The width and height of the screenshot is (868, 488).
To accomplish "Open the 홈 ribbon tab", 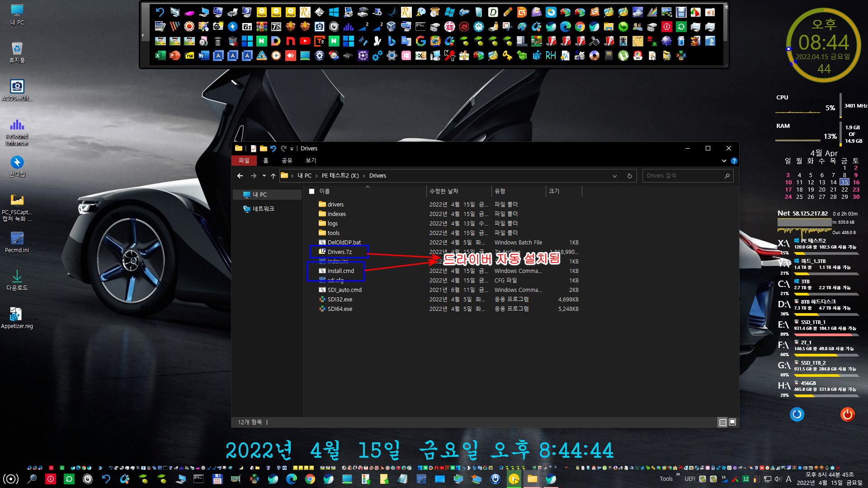I will pos(266,161).
